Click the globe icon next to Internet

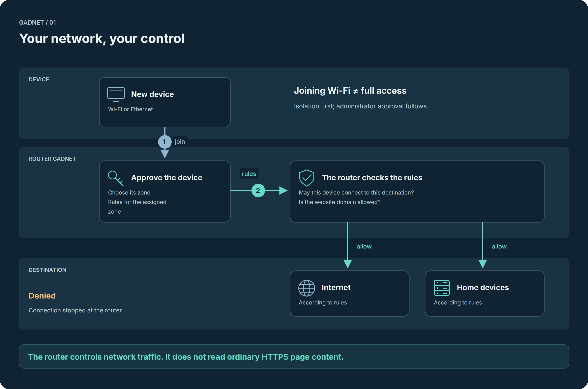coord(307,288)
